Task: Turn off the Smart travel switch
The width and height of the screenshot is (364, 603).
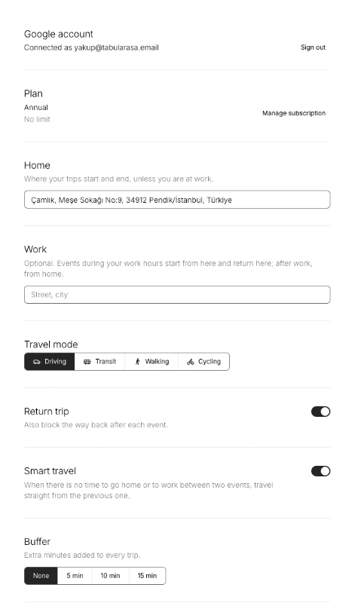Action: (320, 472)
